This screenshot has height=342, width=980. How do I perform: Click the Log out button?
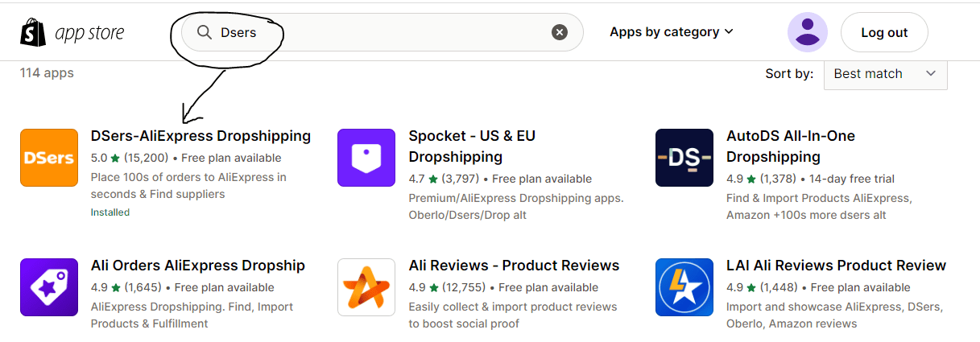tap(884, 32)
